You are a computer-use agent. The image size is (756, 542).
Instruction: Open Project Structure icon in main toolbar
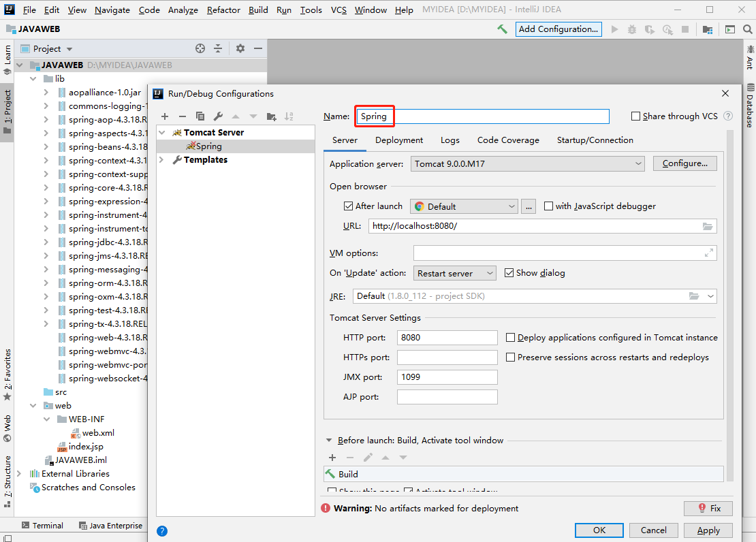tap(708, 29)
